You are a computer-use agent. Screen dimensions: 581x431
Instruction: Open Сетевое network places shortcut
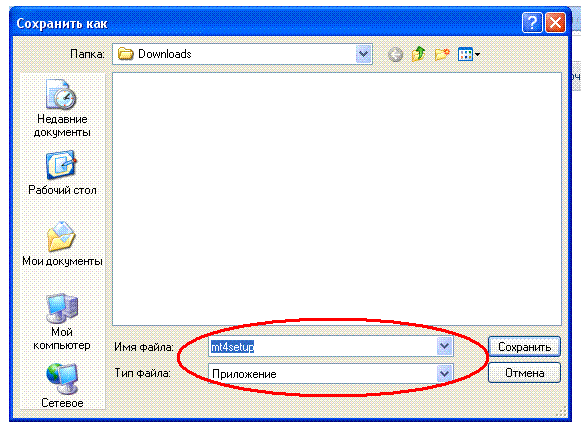point(62,385)
